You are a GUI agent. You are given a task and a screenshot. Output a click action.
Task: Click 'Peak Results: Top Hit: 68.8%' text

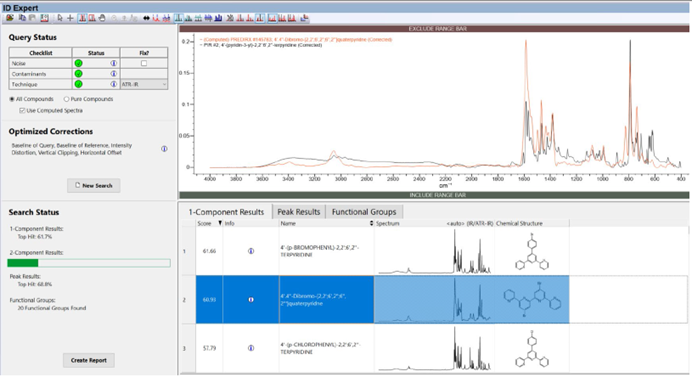pyautogui.click(x=31, y=280)
